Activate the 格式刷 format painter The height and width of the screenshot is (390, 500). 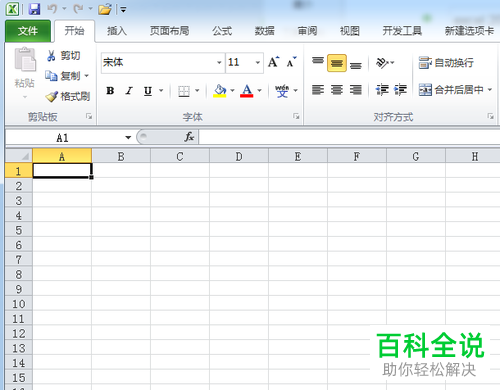pos(68,96)
